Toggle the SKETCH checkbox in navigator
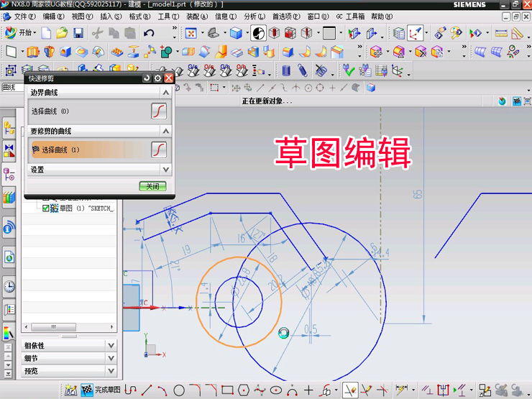The height and width of the screenshot is (399, 532). (x=46, y=208)
